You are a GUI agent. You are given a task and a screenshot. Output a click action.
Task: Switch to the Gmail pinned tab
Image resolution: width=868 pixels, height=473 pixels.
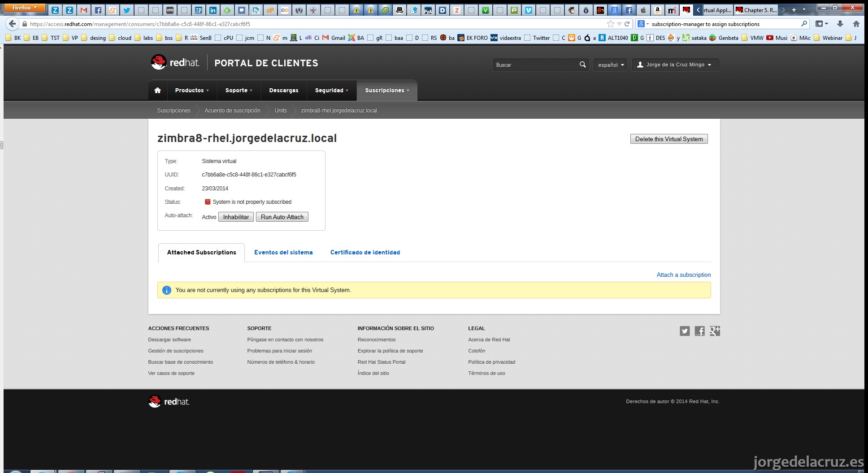(x=84, y=10)
